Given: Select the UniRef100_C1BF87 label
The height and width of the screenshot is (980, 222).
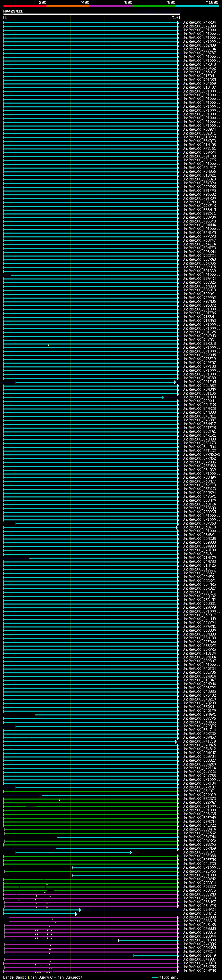Looking at the screenshot, I should point(199,87).
